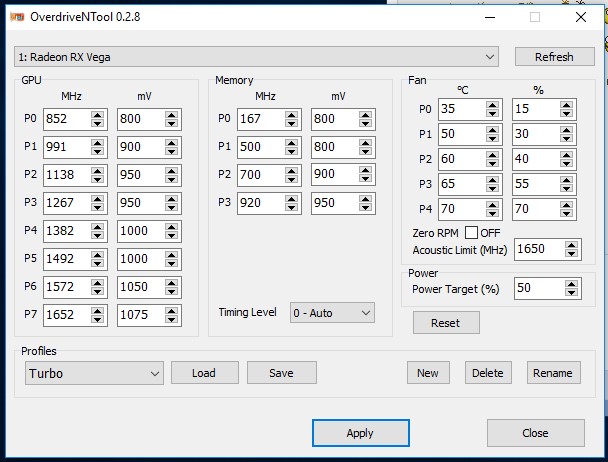608x462 pixels.
Task: Increase Acoustic Limit with up arrow
Action: 571,245
